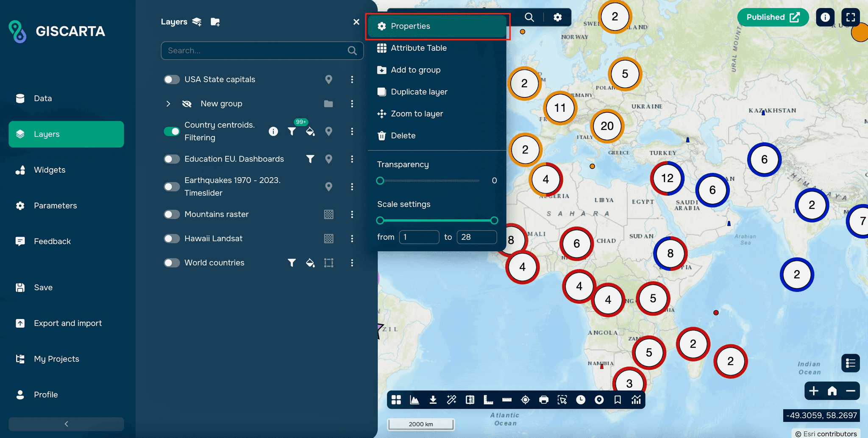The image size is (868, 438).
Task: Select the measure distance ruler tool
Action: tap(506, 399)
